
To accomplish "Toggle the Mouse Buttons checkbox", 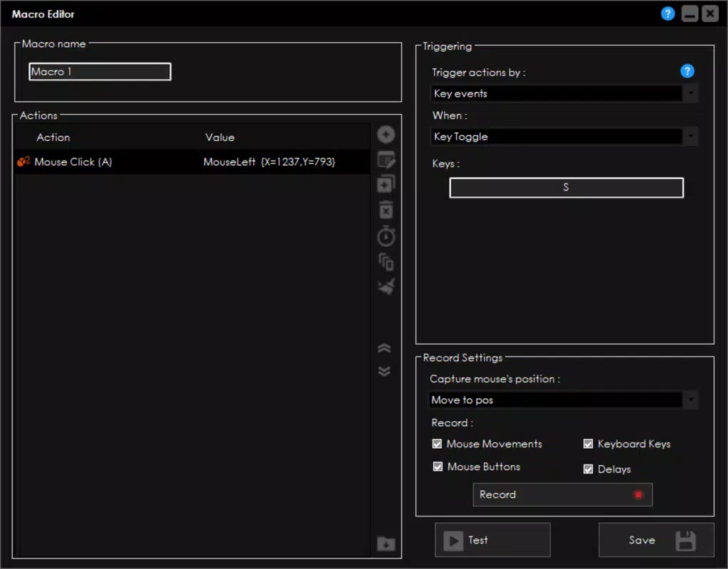I will [x=438, y=467].
